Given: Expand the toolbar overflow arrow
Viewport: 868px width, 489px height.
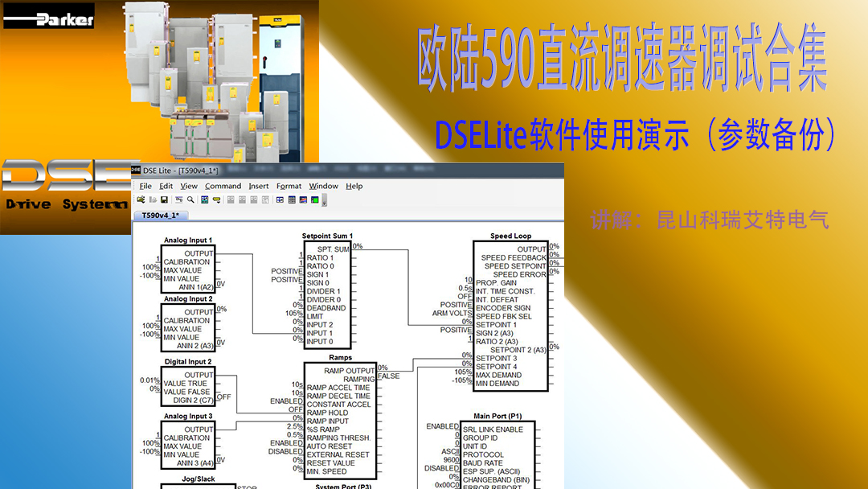Looking at the screenshot, I should click(325, 200).
